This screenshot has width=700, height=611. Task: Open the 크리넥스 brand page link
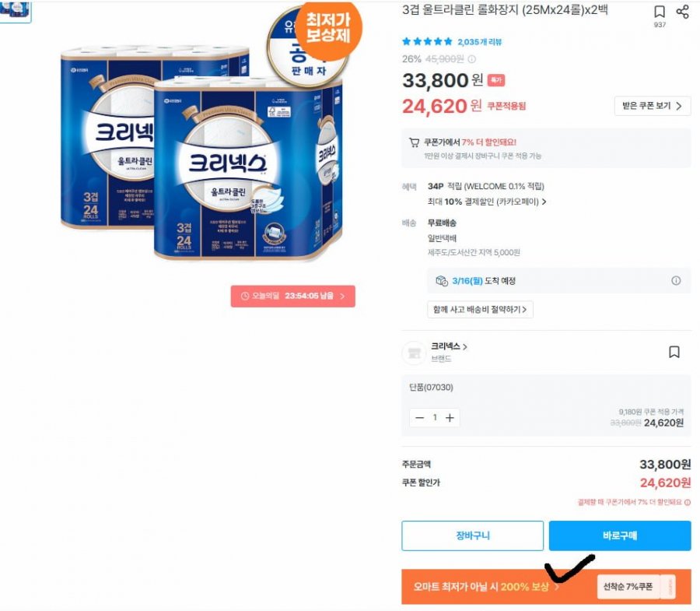pos(449,346)
